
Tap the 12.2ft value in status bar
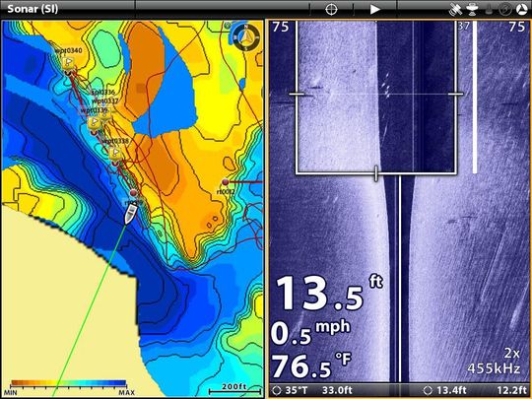[511, 390]
